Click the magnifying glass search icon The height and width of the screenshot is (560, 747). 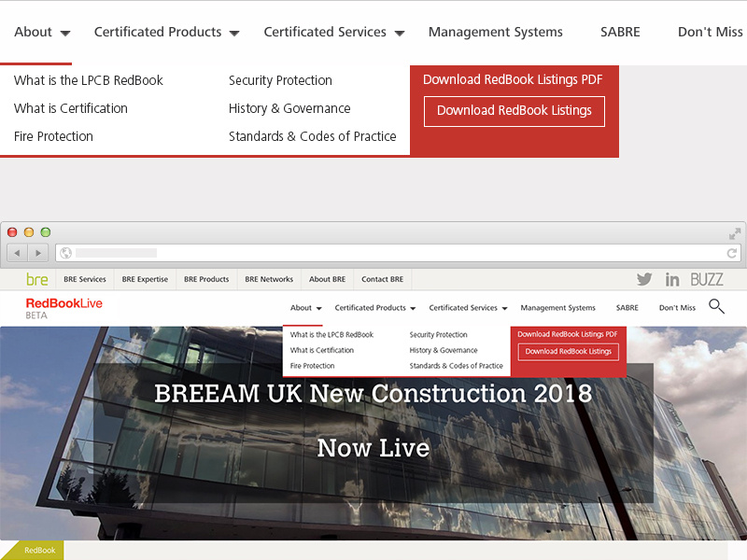(x=716, y=306)
